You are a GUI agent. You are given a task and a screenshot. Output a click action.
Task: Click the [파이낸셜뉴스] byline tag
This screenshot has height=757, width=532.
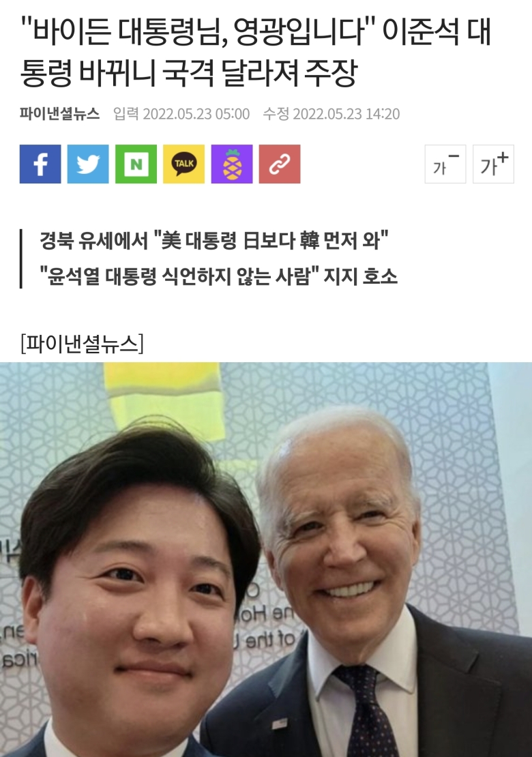(x=82, y=344)
